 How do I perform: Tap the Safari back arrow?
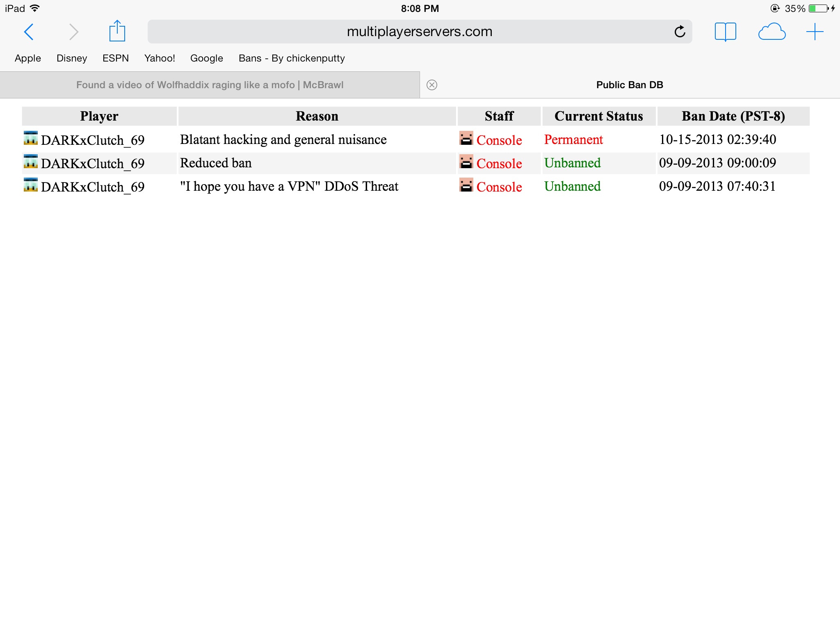coord(29,32)
